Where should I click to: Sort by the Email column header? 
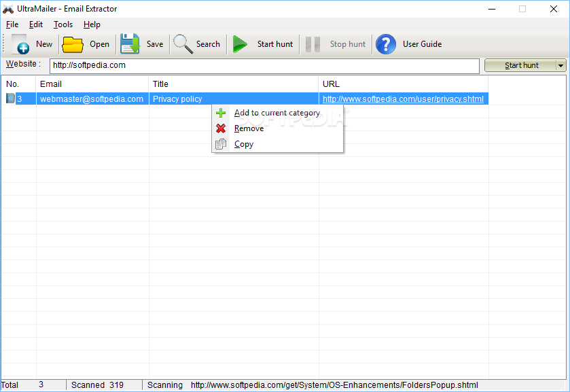coord(92,84)
